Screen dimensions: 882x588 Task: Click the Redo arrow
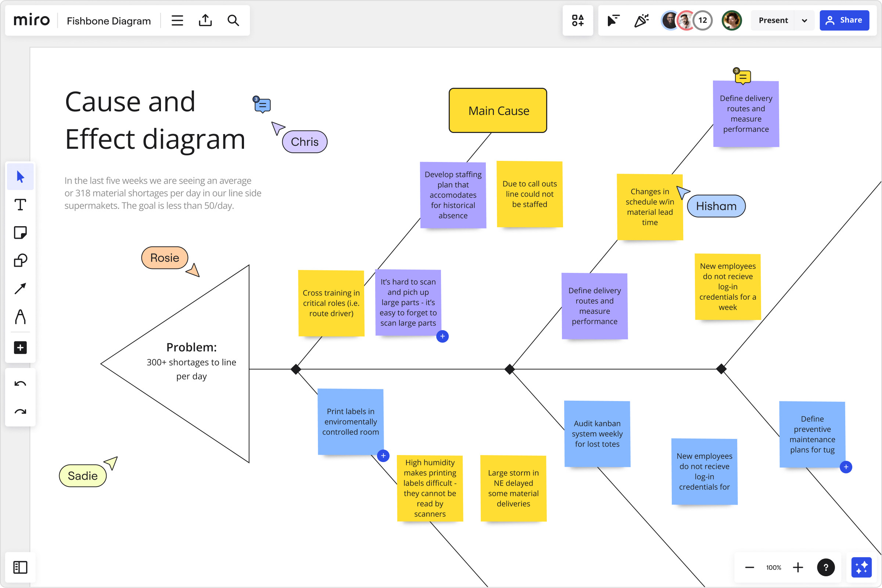[x=20, y=412]
